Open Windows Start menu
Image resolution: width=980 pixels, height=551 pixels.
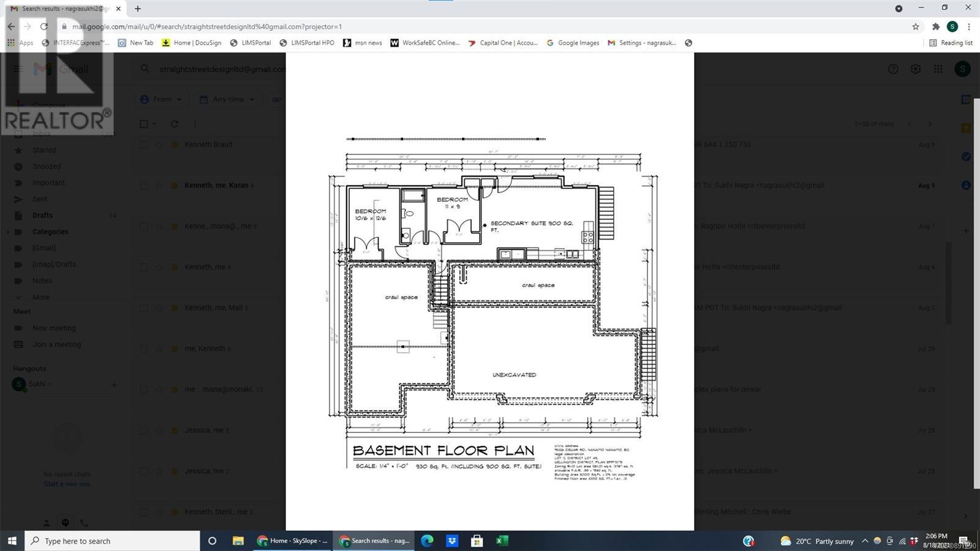click(x=12, y=541)
